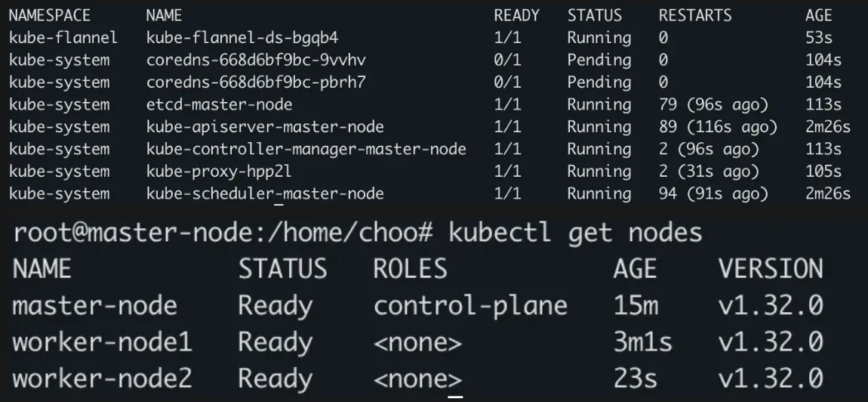Click the first Pending status of coredns
The height and width of the screenshot is (402, 868).
(599, 60)
